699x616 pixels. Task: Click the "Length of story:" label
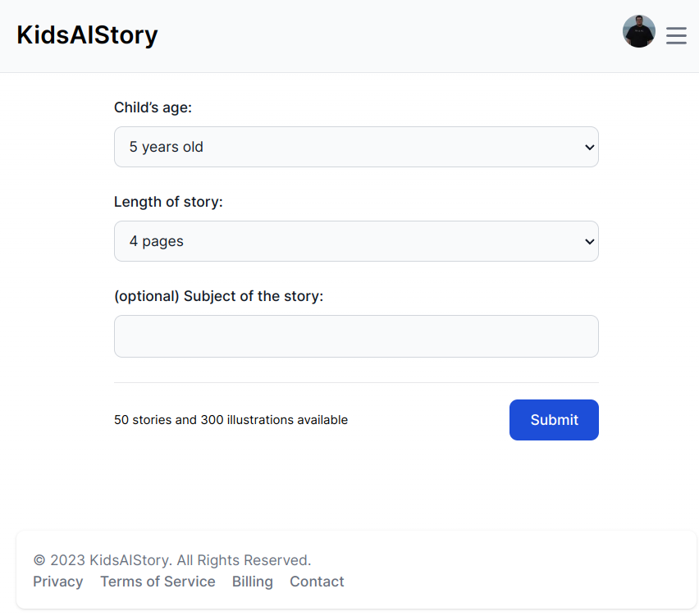coord(168,202)
